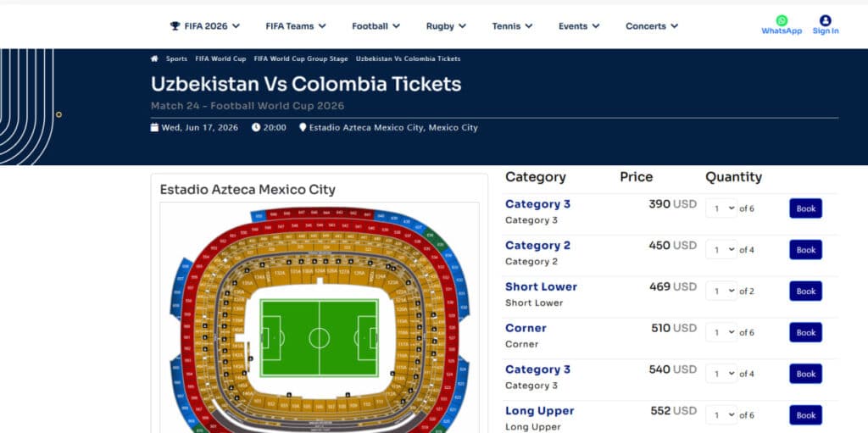Book the Category 2 tickets
The height and width of the screenshot is (433, 868).
[805, 250]
